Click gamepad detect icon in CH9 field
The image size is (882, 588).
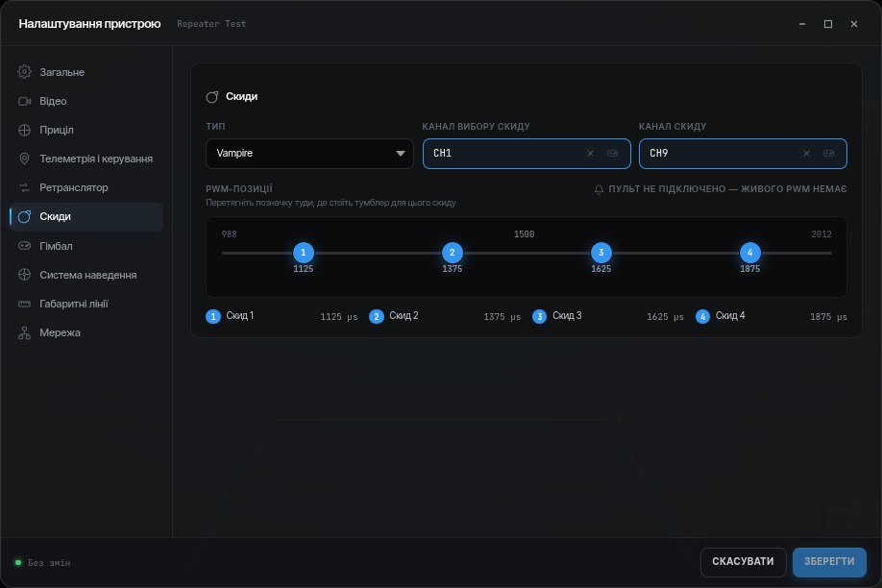(828, 153)
